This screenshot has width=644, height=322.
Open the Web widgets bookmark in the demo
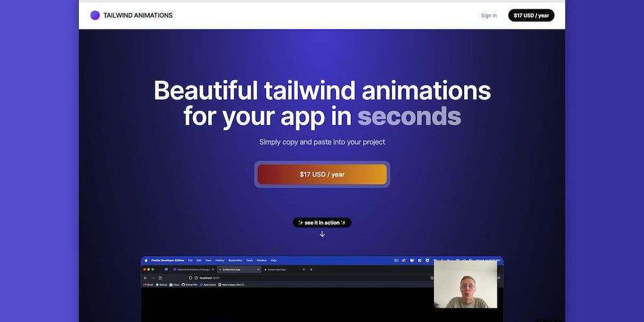231,285
